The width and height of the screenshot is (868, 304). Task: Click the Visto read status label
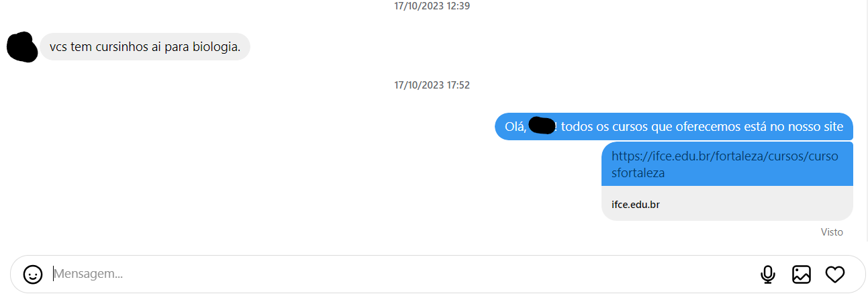click(832, 232)
